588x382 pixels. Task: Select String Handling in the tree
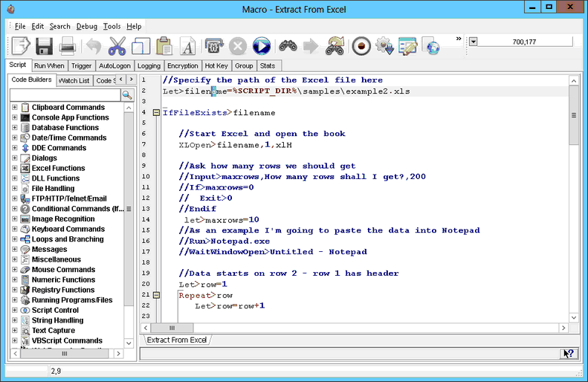[57, 320]
